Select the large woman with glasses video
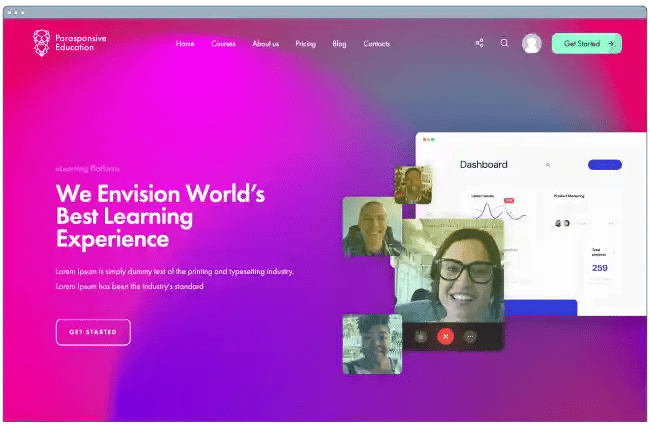 point(462,270)
